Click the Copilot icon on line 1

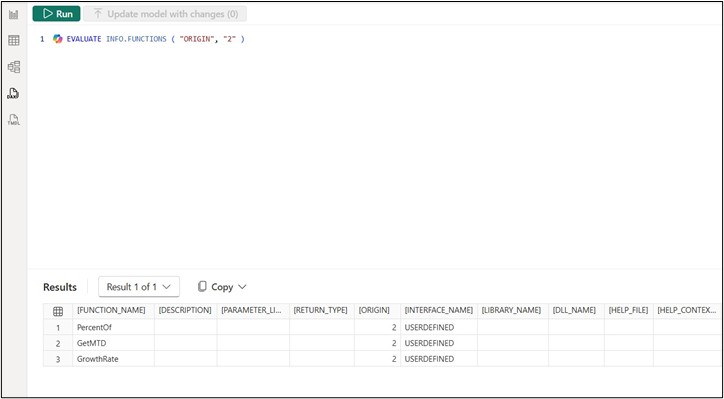click(x=57, y=39)
